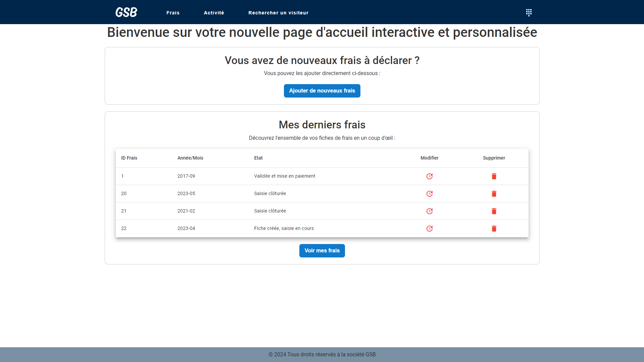Select the modify icon for frais 21
The height and width of the screenshot is (362, 644).
430,211
